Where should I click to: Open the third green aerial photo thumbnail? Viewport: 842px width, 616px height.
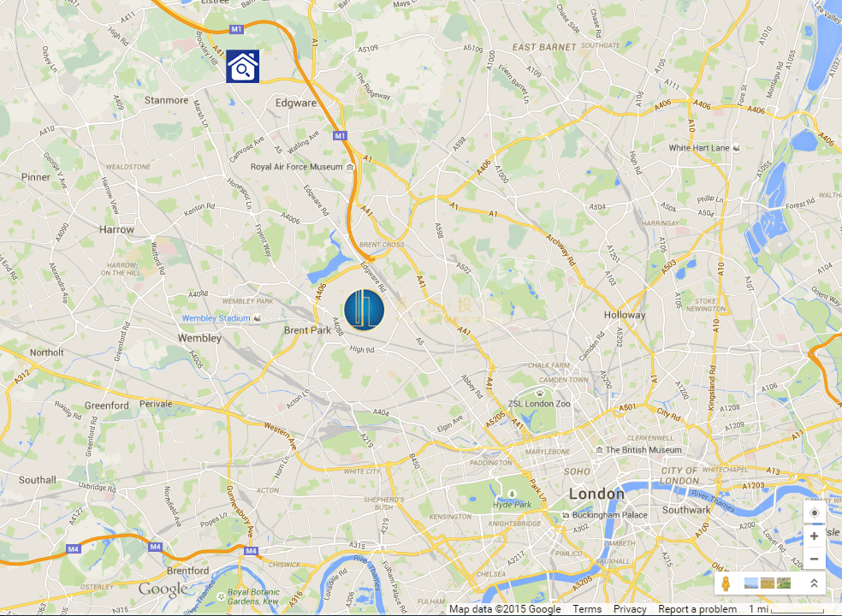click(x=784, y=583)
